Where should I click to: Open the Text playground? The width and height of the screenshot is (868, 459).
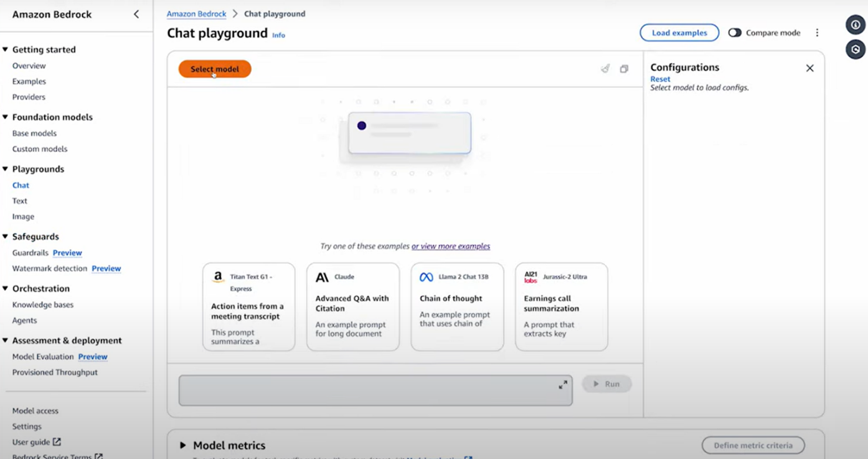point(19,201)
